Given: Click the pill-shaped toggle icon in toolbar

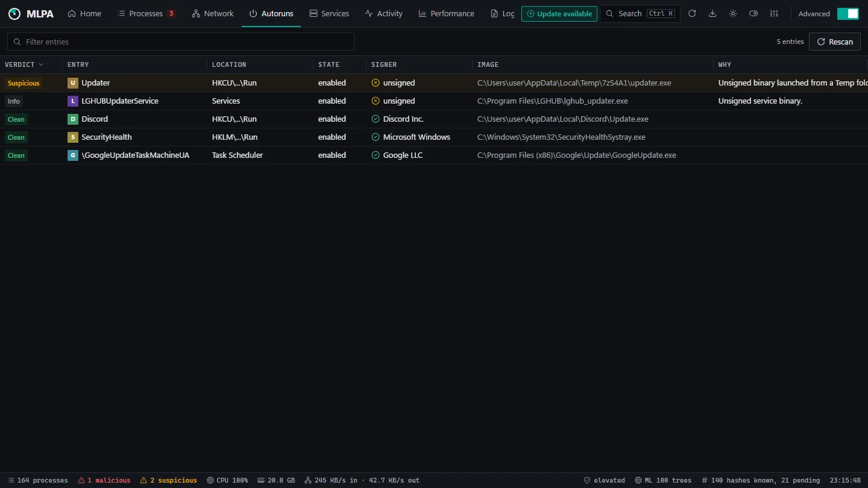Looking at the screenshot, I should coord(753,14).
